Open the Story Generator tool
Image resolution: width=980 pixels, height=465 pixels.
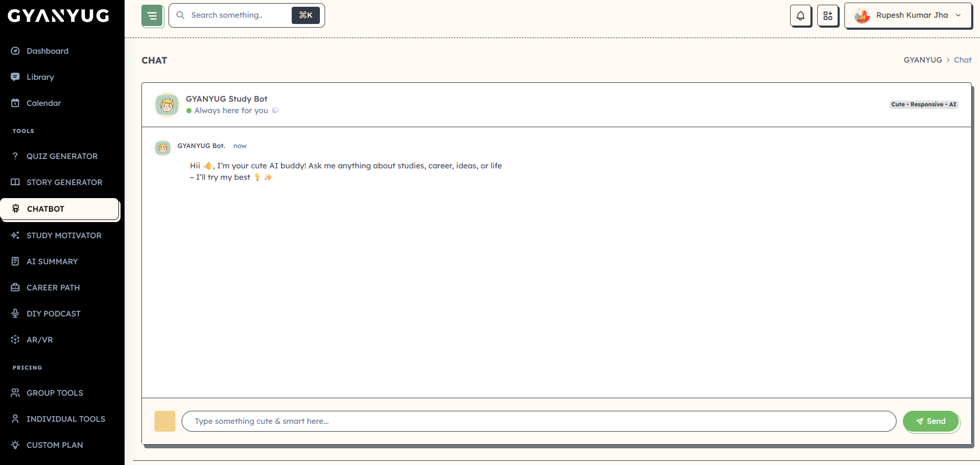pyautogui.click(x=64, y=182)
